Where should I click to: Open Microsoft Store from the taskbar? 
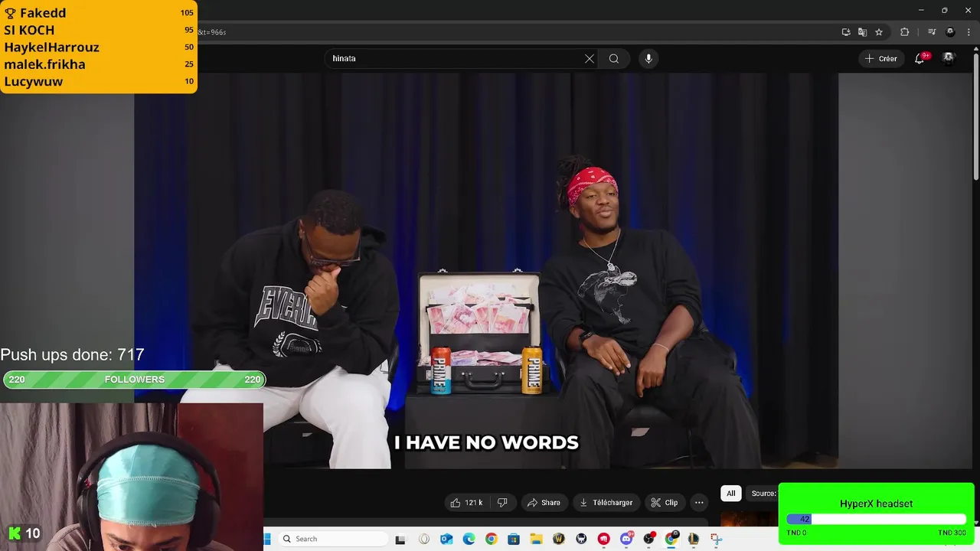[x=514, y=539]
